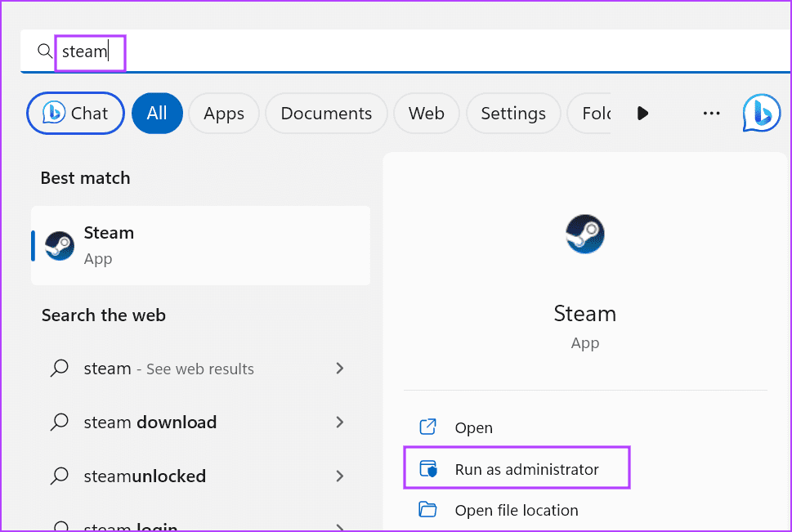Viewport: 792px width, 532px height.
Task: Click the large Steam logo in details pane
Action: point(585,234)
